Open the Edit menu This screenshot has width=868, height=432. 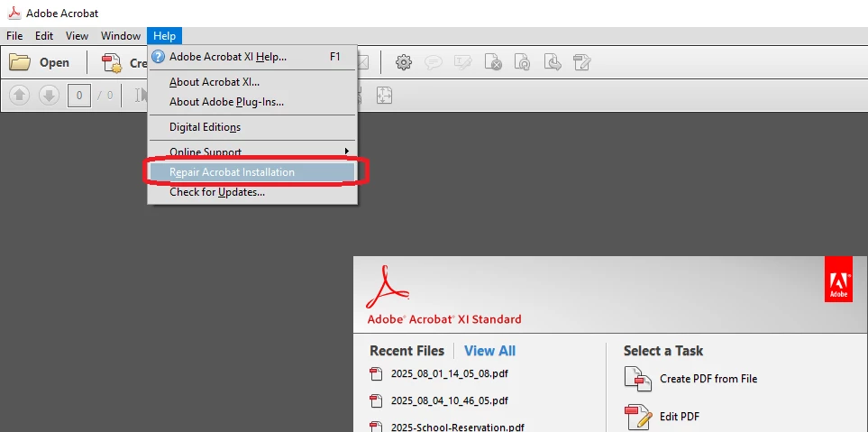tap(44, 36)
